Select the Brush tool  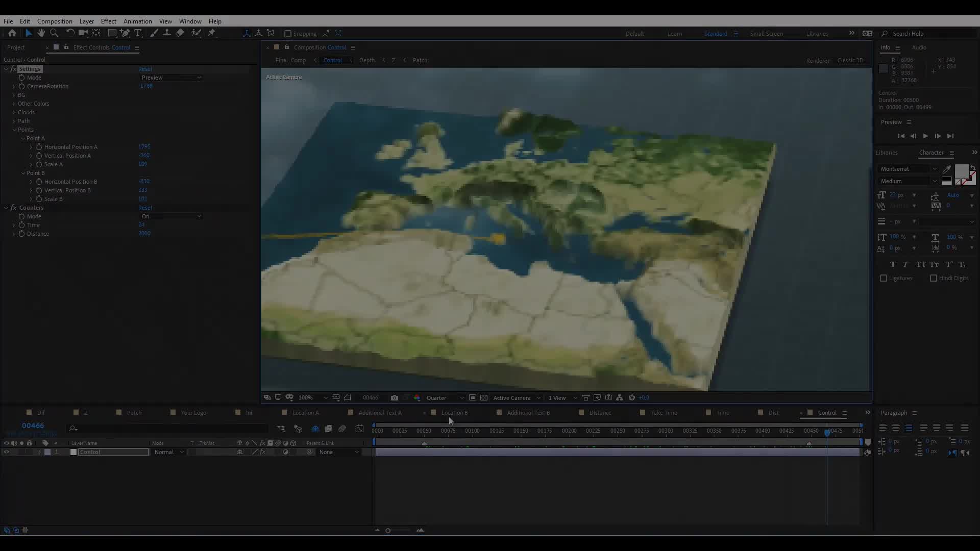pyautogui.click(x=154, y=33)
